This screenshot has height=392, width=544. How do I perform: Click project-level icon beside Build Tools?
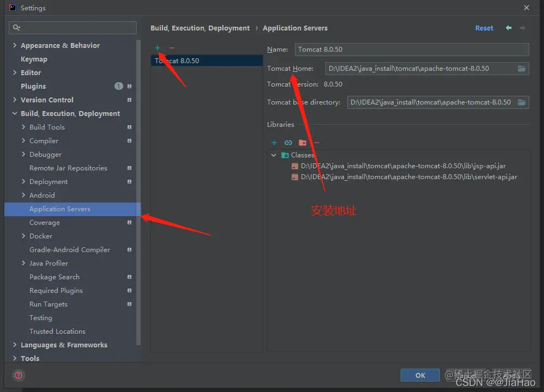click(129, 127)
